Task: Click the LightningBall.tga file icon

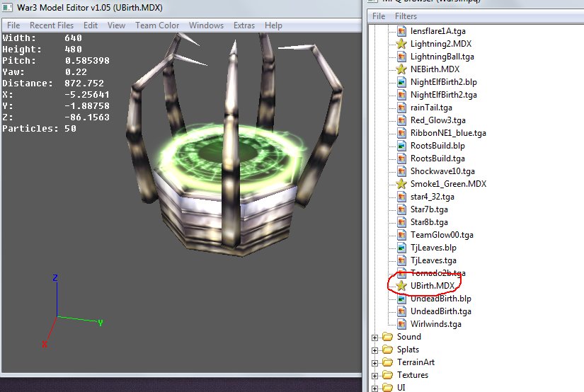Action: (x=401, y=57)
